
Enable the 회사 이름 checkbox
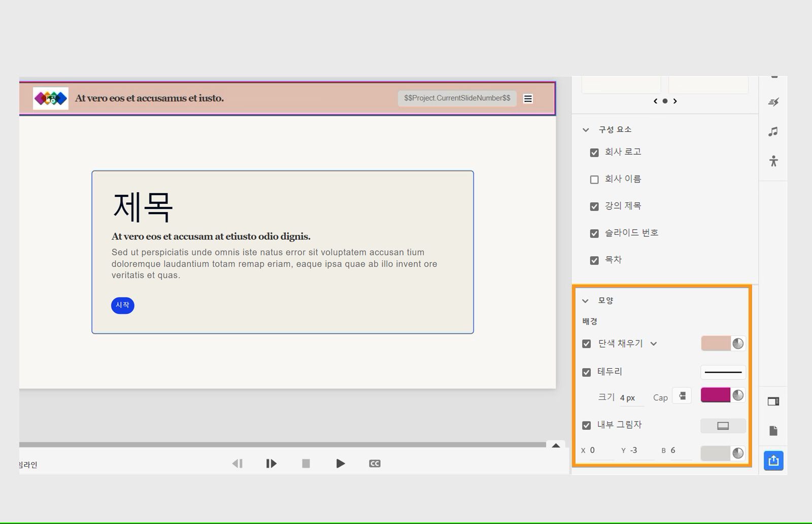point(594,179)
